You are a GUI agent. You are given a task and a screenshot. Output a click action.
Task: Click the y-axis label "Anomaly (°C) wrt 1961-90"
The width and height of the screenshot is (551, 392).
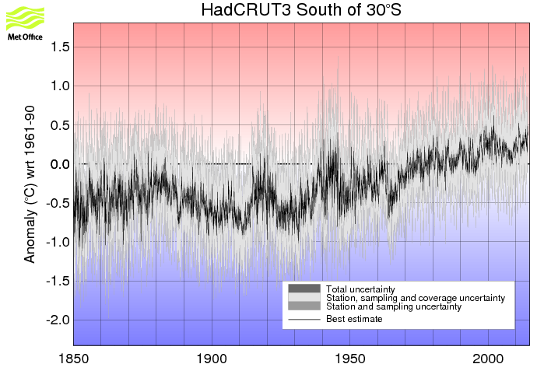pos(30,184)
